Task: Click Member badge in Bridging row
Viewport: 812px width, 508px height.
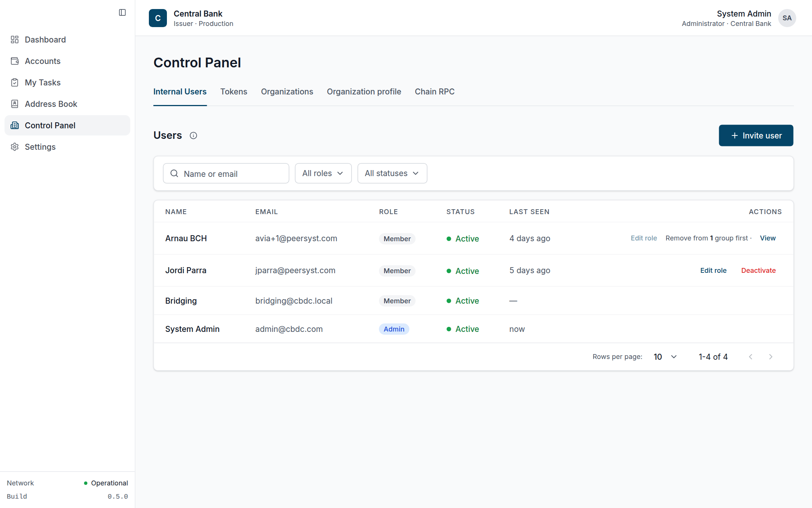Action: pos(397,301)
